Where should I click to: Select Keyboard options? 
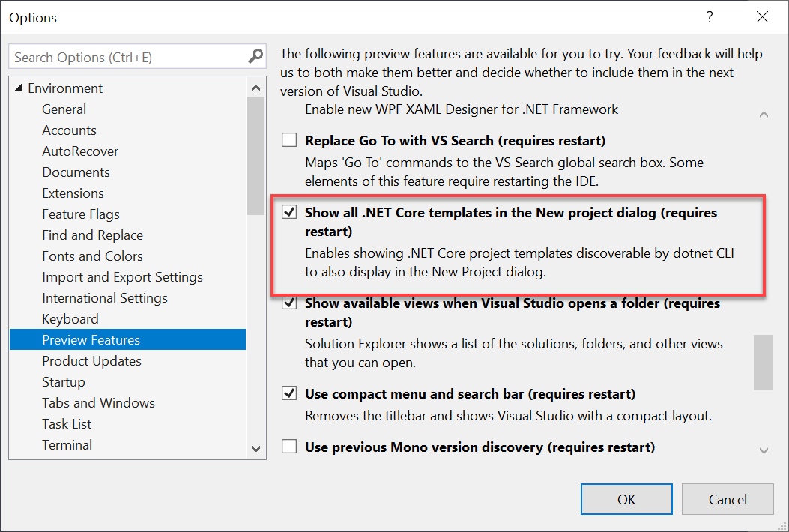coord(70,319)
